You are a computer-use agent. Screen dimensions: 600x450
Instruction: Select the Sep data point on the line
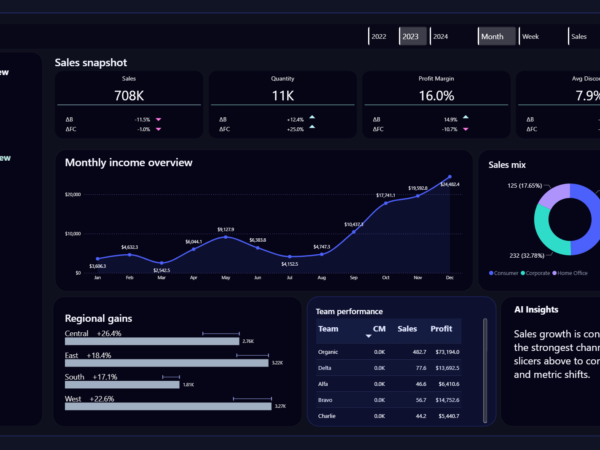tap(354, 232)
